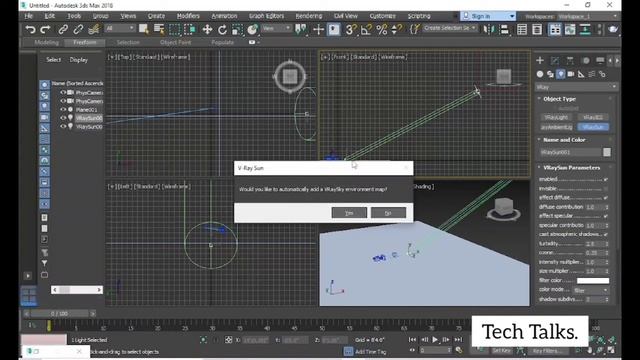
Task: Open the color mode dropdown
Action: 591,290
